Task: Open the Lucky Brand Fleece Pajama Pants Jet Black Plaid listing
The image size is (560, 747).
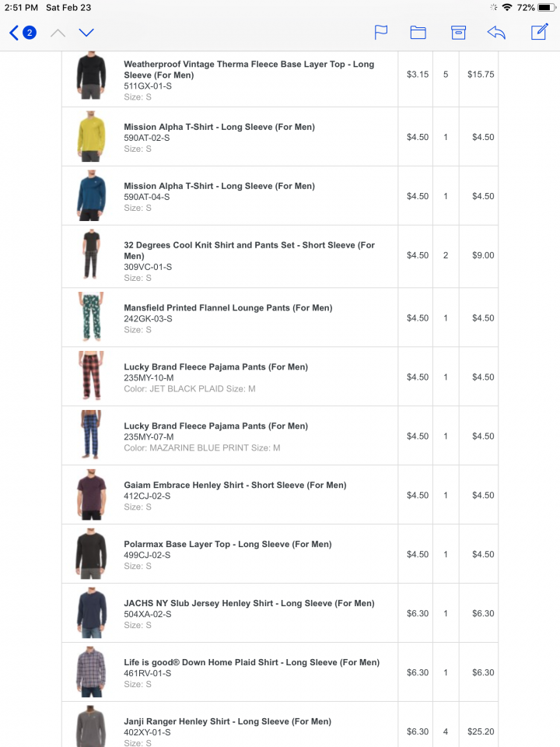Action: pyautogui.click(x=215, y=366)
